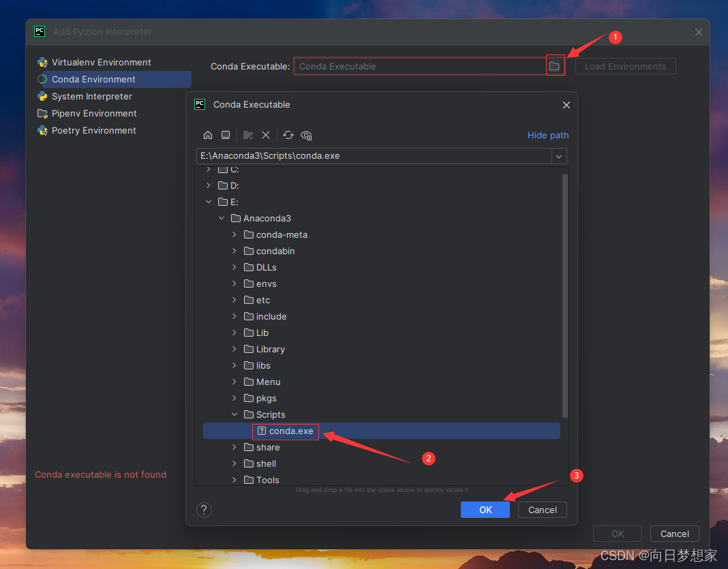Click the folder icon of the Scripts row

(249, 414)
